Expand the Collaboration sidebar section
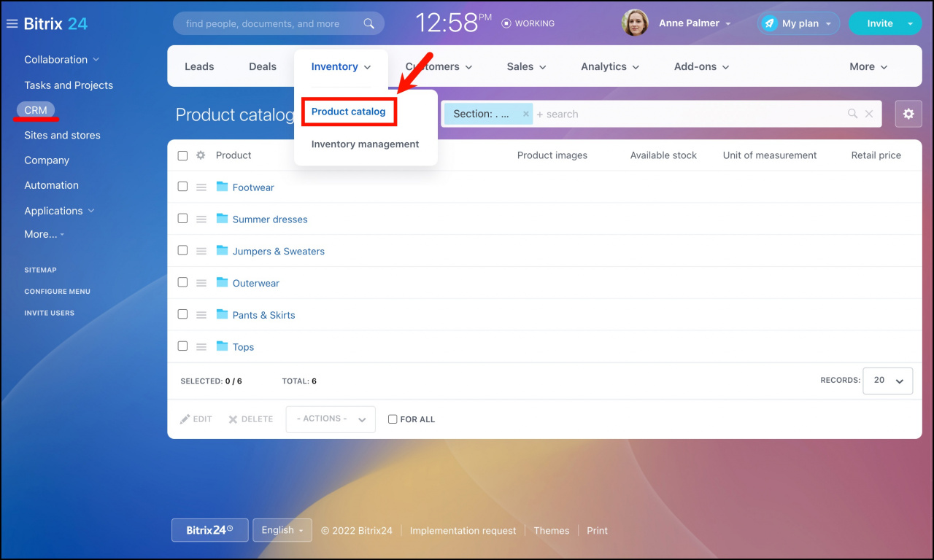This screenshot has width=934, height=560. tap(62, 60)
